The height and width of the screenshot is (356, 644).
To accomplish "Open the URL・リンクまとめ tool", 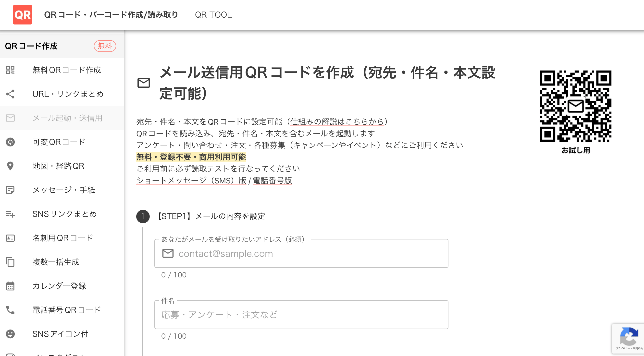I will coord(68,94).
